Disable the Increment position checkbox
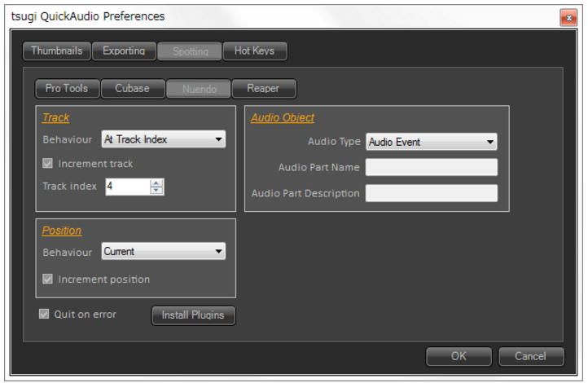 point(47,280)
